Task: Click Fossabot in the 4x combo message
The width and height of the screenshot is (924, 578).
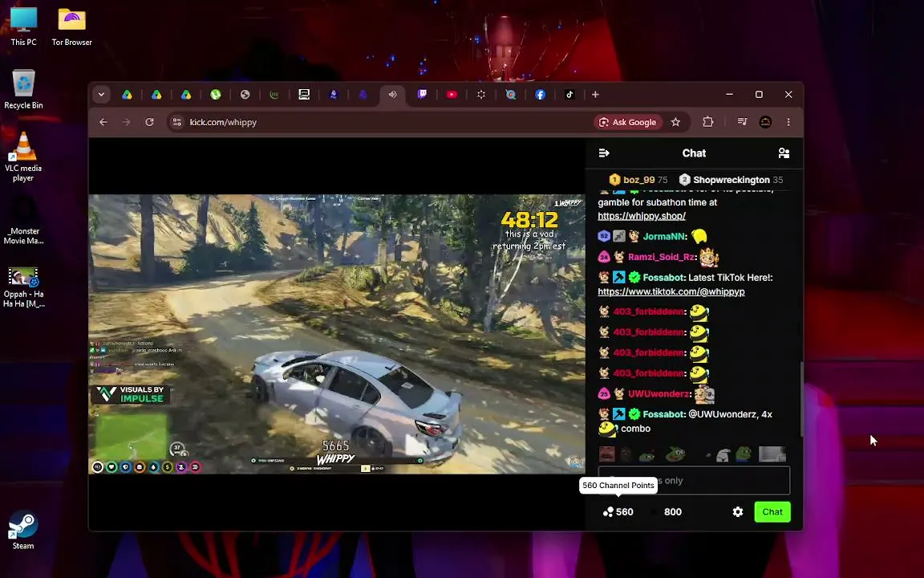Action: pos(663,414)
